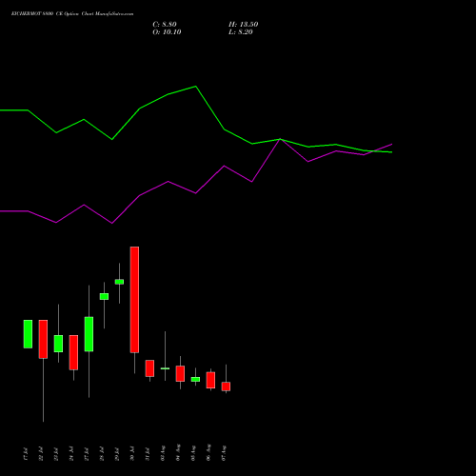Select the red candlestick for 22 Jul
Image resolution: width=476 pixels, height=476 pixels.
43,339
